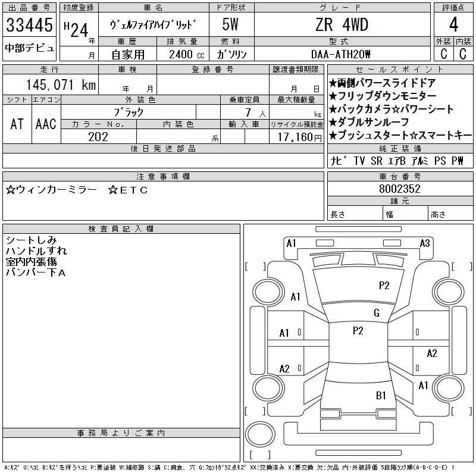The height and width of the screenshot is (476, 476).
Task: Click the 後日発送部品 section header
Action: tap(163, 148)
